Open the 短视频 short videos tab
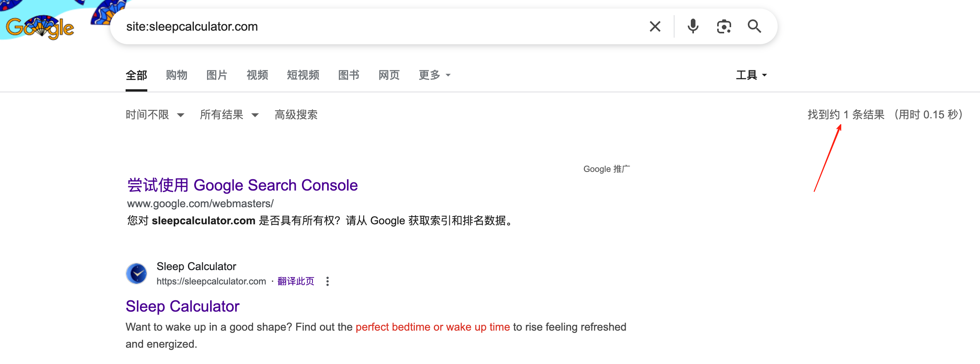 pos(303,75)
